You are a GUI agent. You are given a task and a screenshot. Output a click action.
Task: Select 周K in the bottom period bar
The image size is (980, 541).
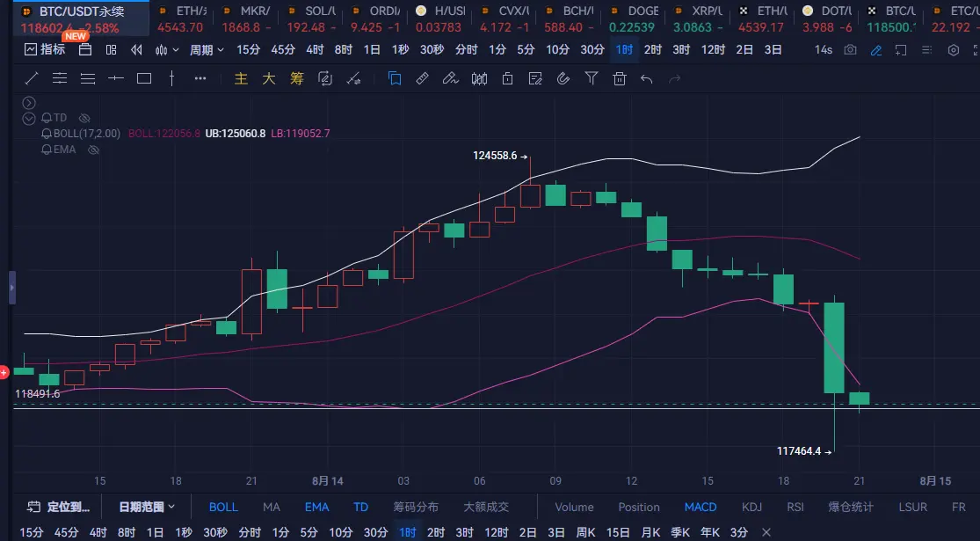click(x=585, y=532)
